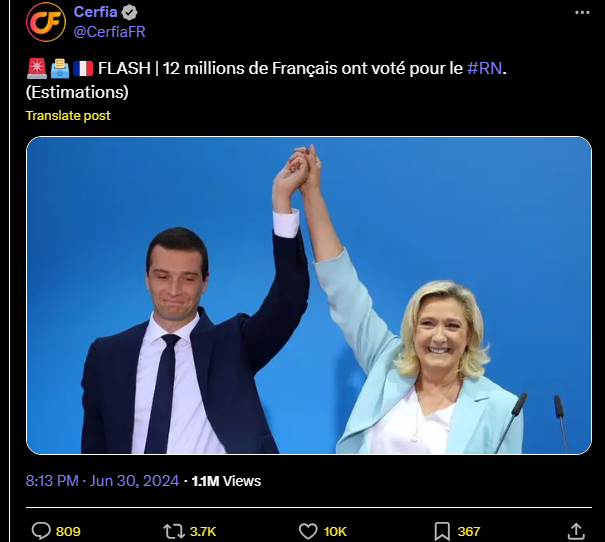Open the Cerfia profile avatar
This screenshot has height=542, width=605.
(46, 22)
